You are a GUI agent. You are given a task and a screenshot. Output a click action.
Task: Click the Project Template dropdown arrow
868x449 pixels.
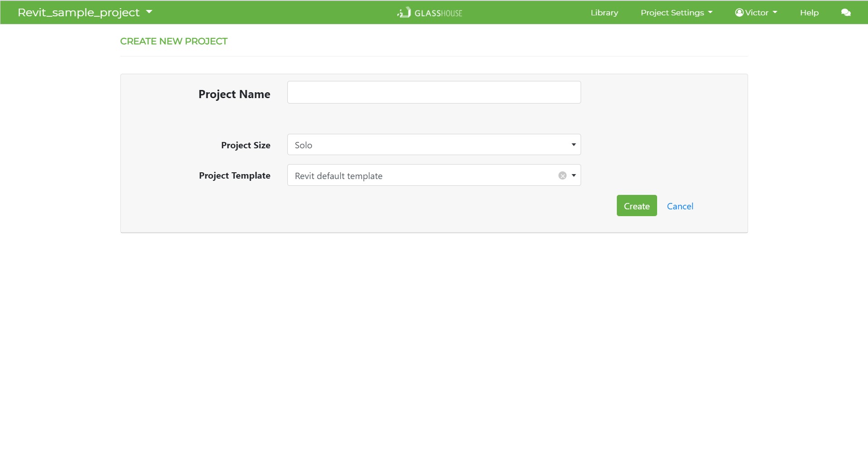(573, 175)
